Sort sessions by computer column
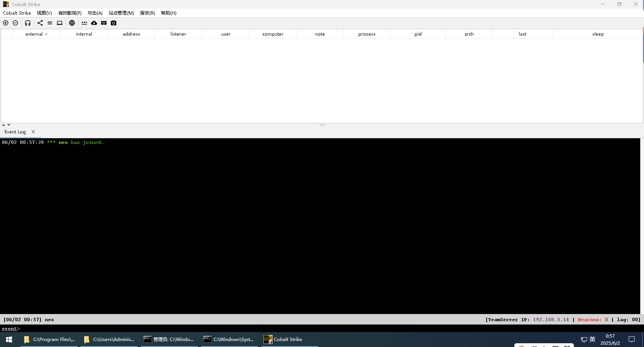The width and height of the screenshot is (644, 347). 273,34
